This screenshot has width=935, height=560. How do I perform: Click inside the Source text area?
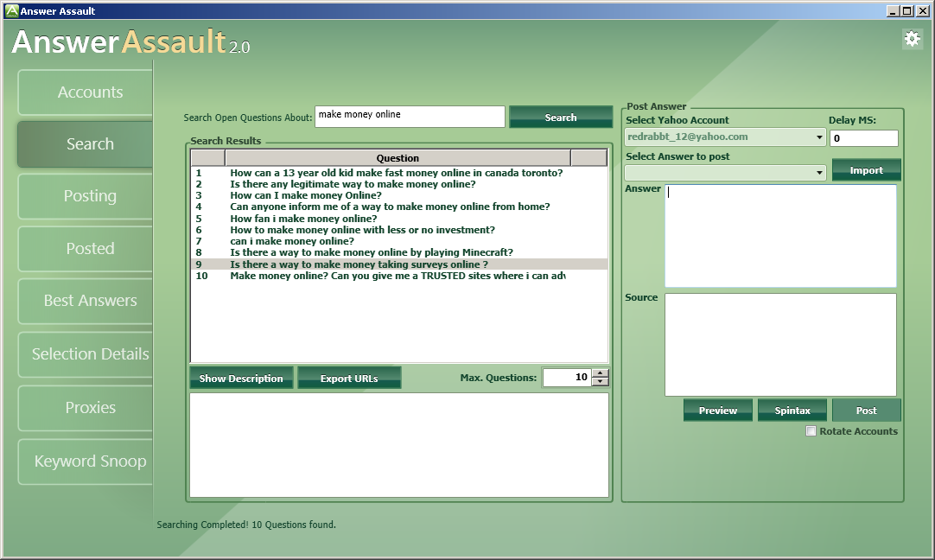pos(780,345)
